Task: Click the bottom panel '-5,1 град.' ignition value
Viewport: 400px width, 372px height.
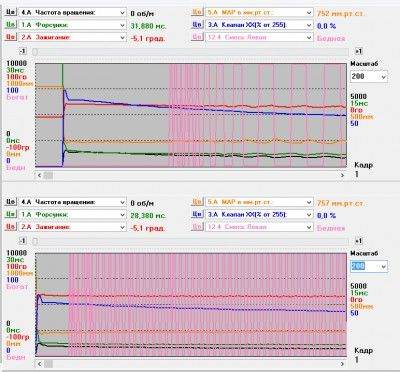Action: (148, 228)
